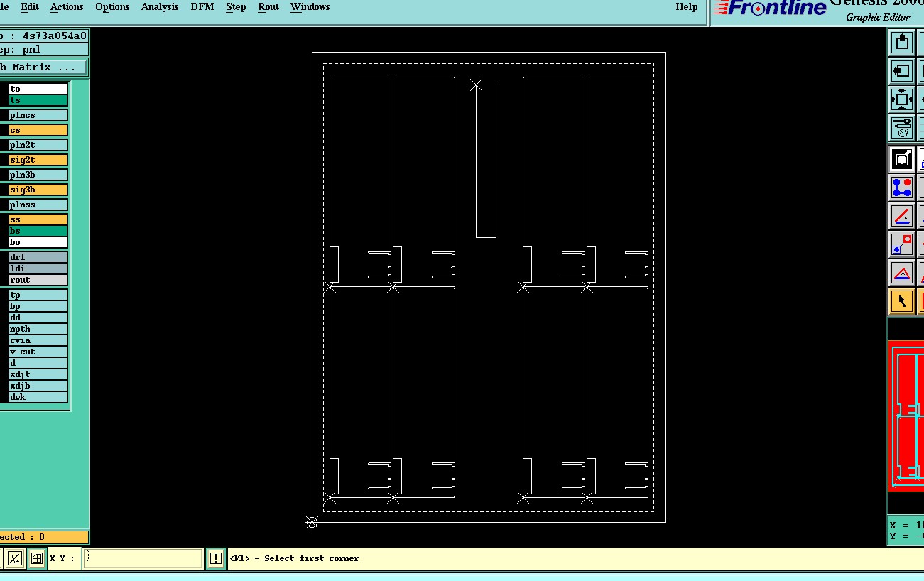Screen dimensions: 924x581
Task: Select the 'xdjb' layer row
Action: 38,386
